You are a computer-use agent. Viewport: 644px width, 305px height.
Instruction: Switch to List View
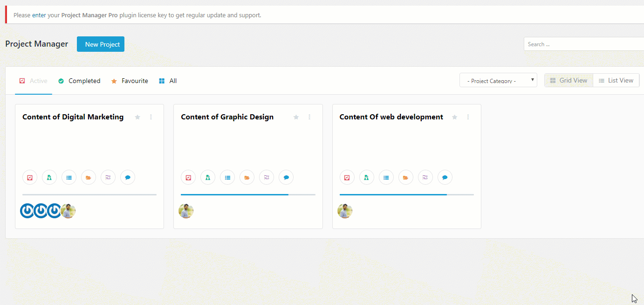click(616, 80)
